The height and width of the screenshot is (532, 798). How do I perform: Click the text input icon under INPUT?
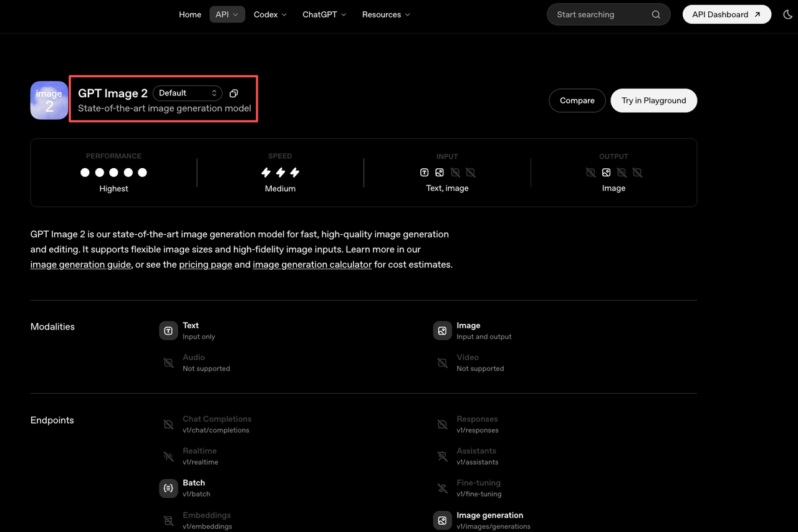click(425, 173)
